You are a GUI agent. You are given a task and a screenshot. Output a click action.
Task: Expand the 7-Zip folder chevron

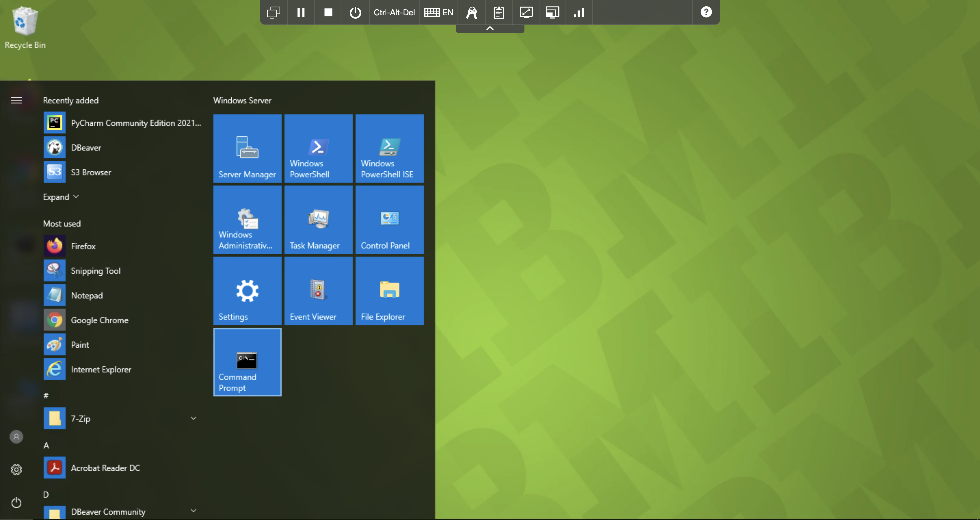click(193, 418)
